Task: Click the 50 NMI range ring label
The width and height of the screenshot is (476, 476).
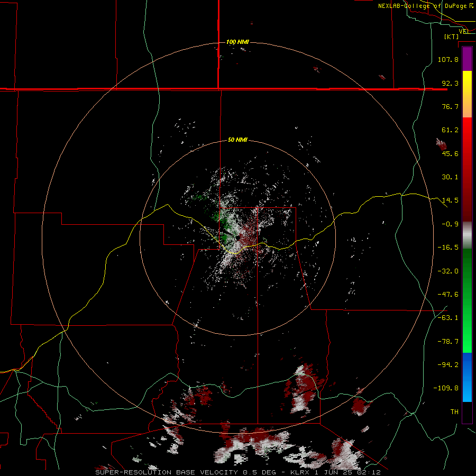Action: pyautogui.click(x=237, y=140)
